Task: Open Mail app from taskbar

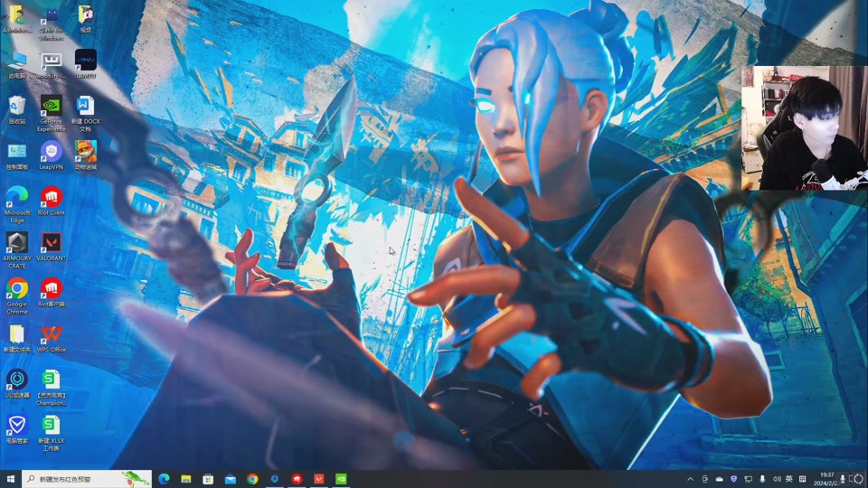Action: coord(231,479)
